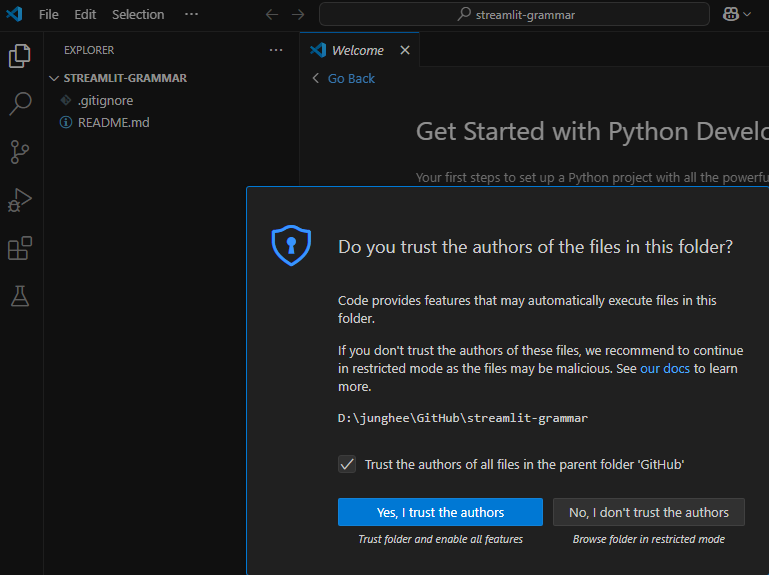The height and width of the screenshot is (575, 769).
Task: Open the Selection menu
Action: click(138, 15)
